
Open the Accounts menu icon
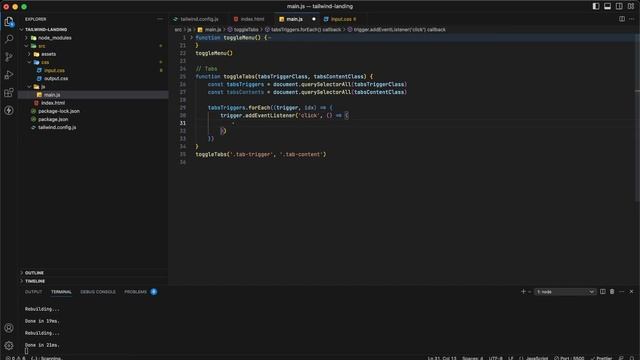point(9,328)
